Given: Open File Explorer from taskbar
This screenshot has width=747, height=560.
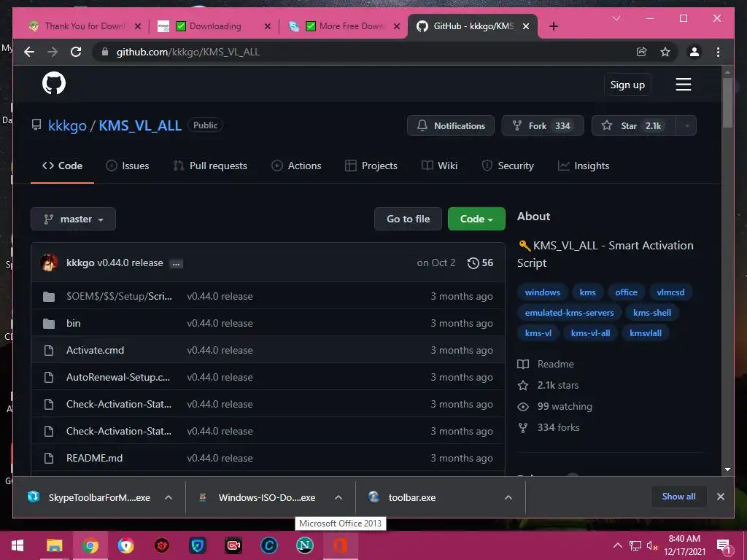Looking at the screenshot, I should tap(54, 545).
